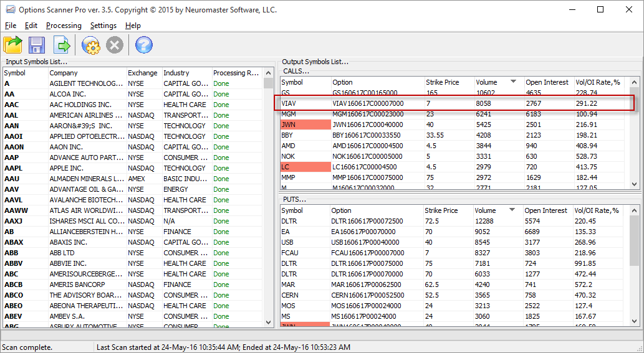Open the File menu
Viewport: 644px width, 353px height.
(11, 26)
